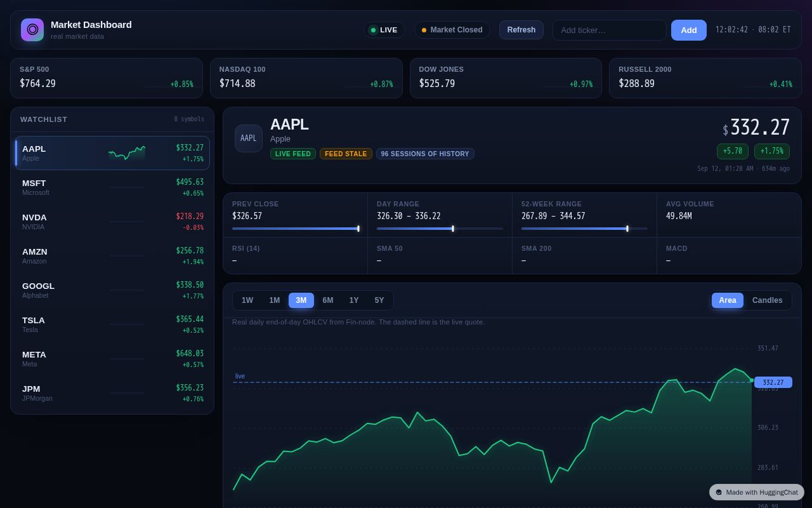This screenshot has width=812, height=508.
Task: Select the Area chart type
Action: pos(728,300)
